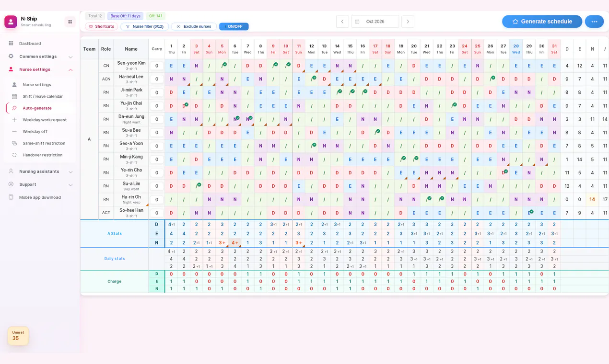Image resolution: width=609 pixels, height=364 pixels.
Task: Collapse the Nurse settings chevron
Action: pos(70,69)
